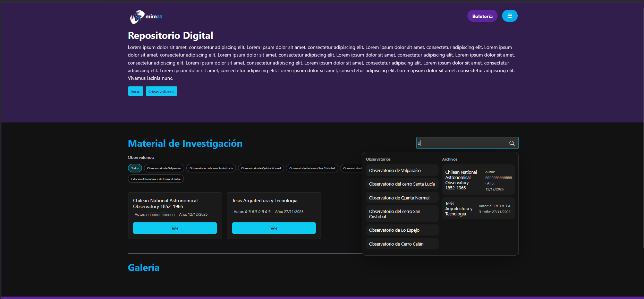Click the mim25 logo
The width and height of the screenshot is (644, 299).
point(146,16)
